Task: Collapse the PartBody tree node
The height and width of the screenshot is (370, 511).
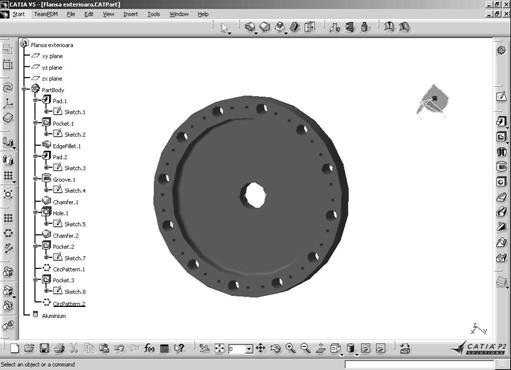Action: 24,89
